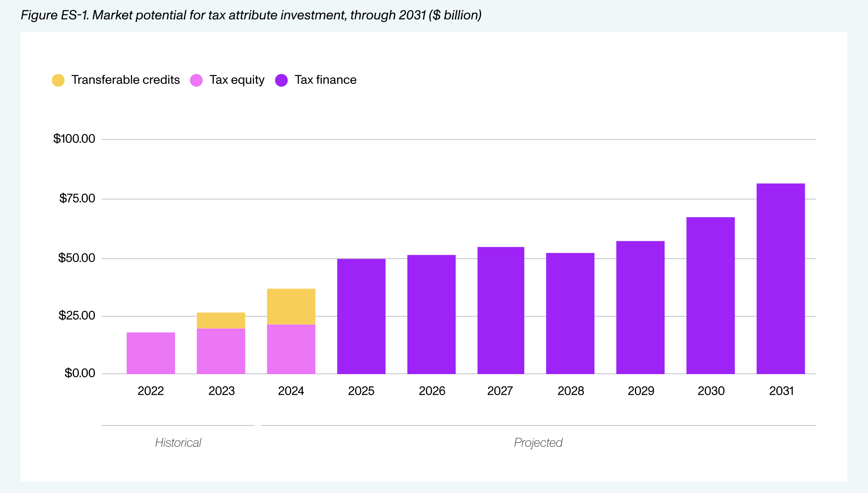Click the $100.00 y-axis label

click(x=74, y=139)
